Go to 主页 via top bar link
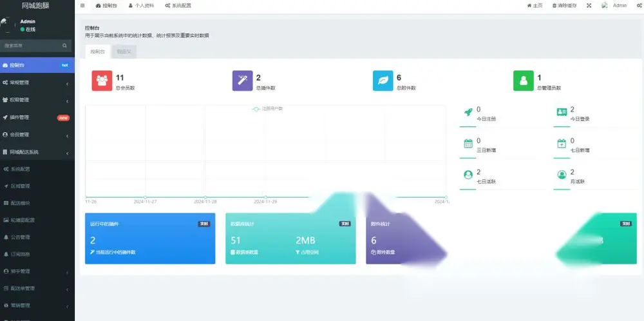 point(535,6)
